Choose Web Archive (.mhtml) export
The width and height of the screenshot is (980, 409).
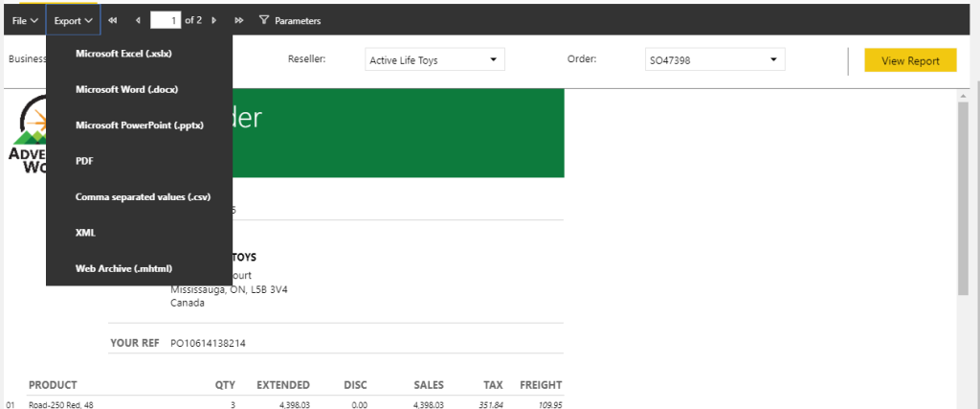click(x=137, y=268)
